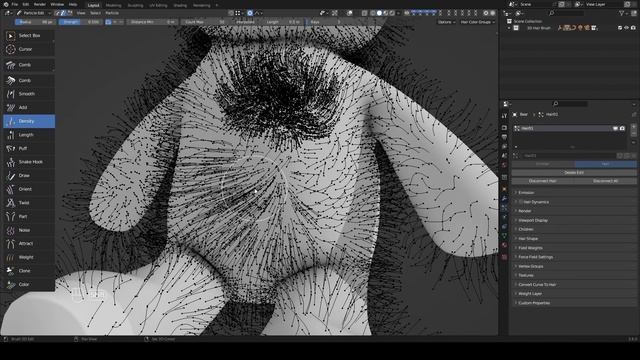Select the Orient brush tool
Image resolution: width=640 pixels, height=360 pixels.
tap(29, 189)
